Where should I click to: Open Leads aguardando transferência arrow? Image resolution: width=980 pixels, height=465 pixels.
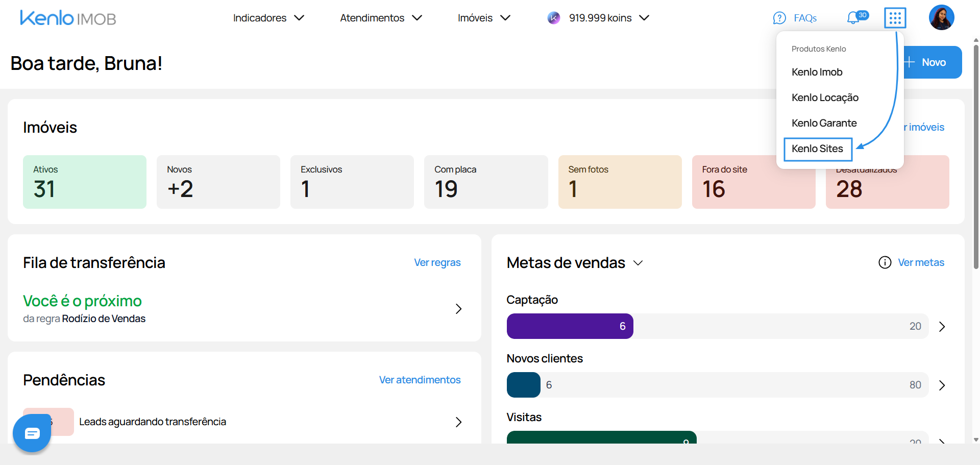tap(458, 422)
